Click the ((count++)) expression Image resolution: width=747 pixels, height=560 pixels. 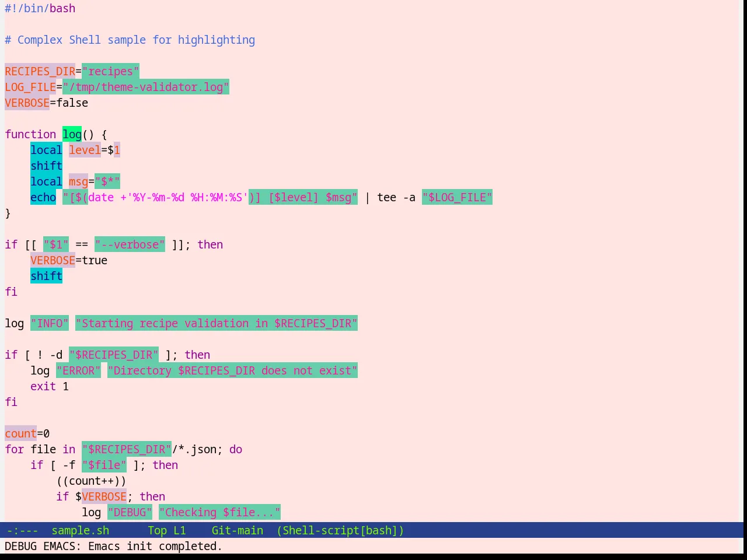click(x=91, y=481)
